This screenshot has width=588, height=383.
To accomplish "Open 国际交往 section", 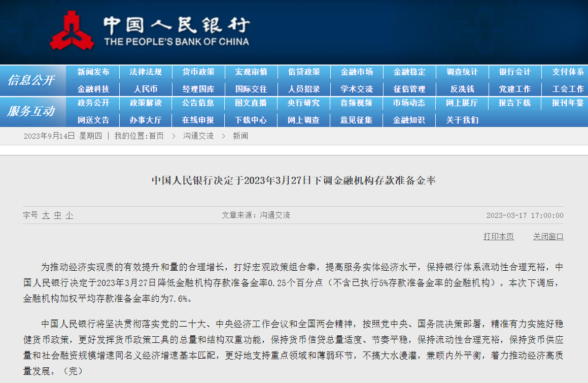I will pyautogui.click(x=251, y=89).
